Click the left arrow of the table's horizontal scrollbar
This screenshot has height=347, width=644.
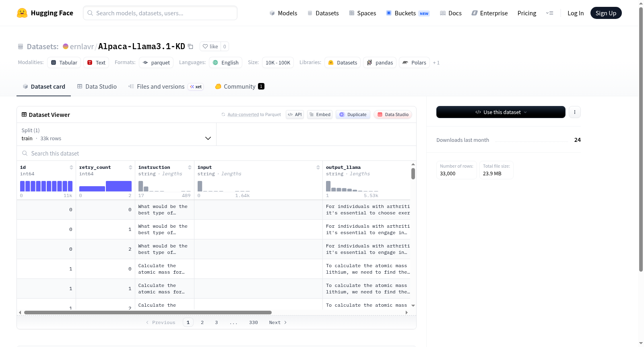click(x=20, y=312)
